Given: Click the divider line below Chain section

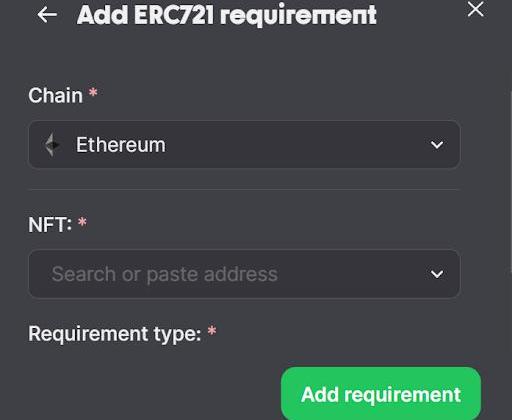Looking at the screenshot, I should (x=244, y=189).
